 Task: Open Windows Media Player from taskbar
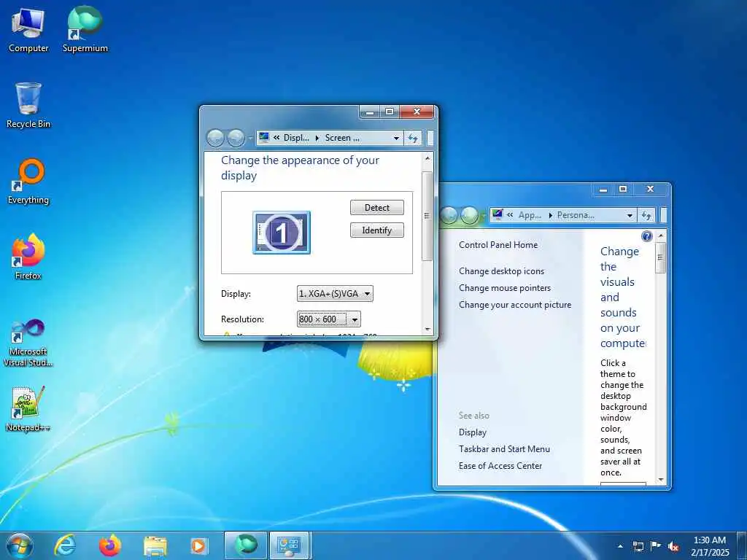(x=198, y=546)
